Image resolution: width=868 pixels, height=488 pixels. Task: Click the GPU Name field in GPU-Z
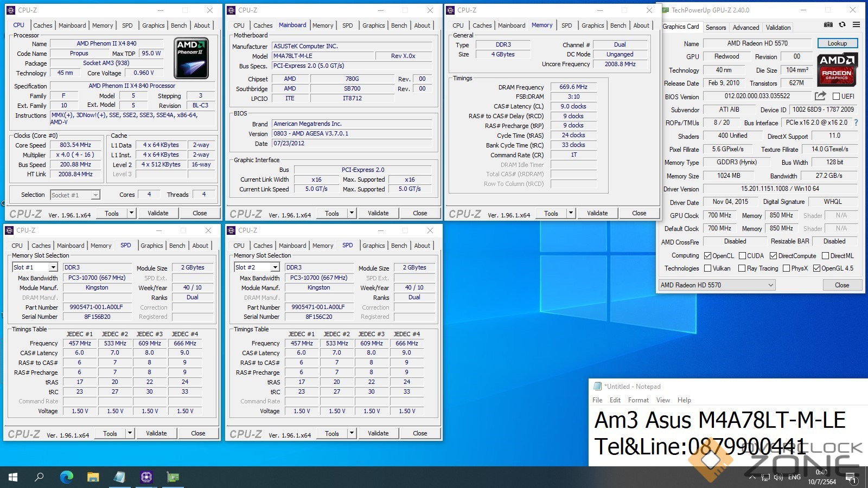pos(757,43)
